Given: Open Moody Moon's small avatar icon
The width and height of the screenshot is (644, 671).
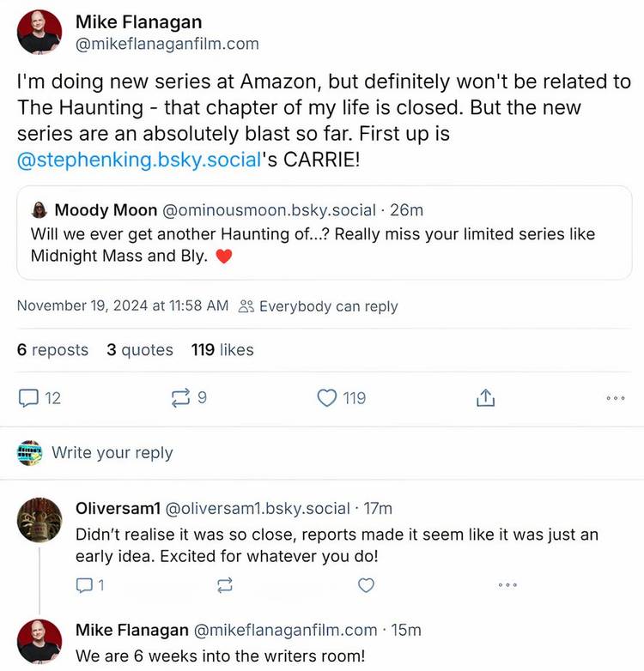Looking at the screenshot, I should coord(39,210).
